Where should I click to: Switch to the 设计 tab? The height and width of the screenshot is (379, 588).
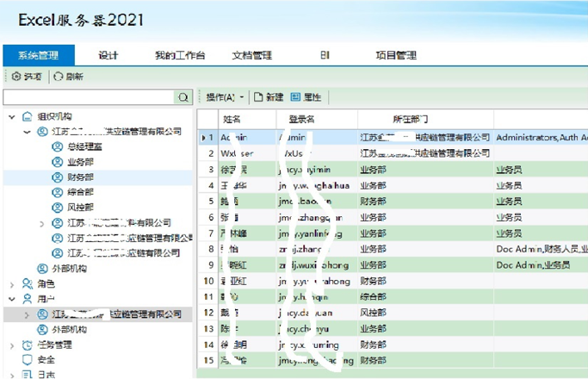pos(108,55)
